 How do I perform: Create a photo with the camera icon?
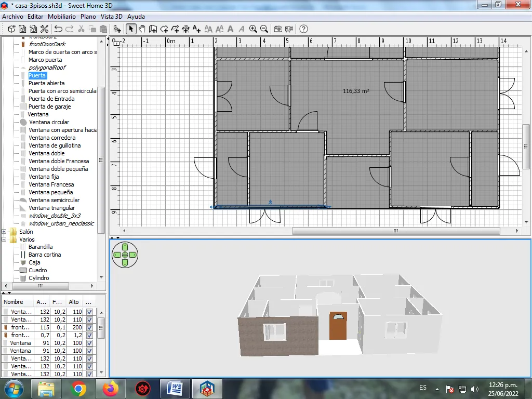278,29
